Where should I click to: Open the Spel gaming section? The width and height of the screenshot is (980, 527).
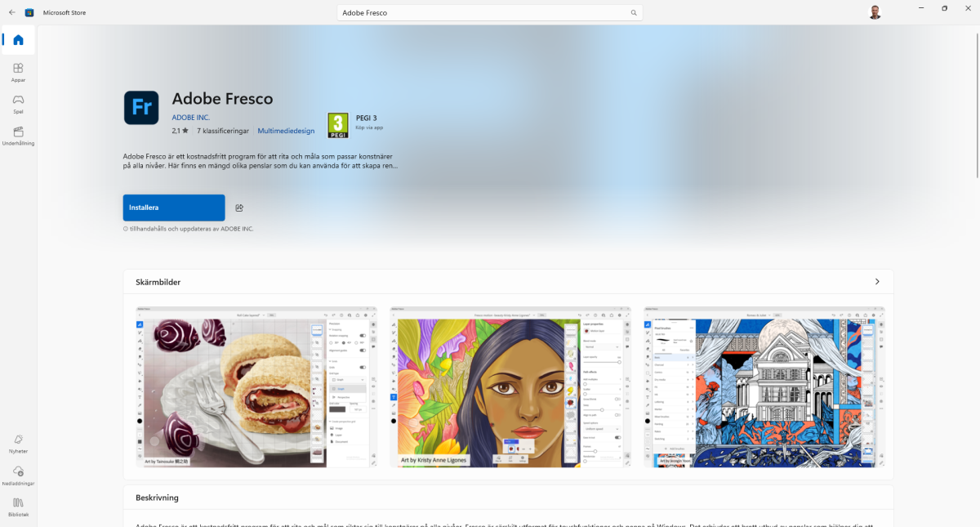pos(18,104)
